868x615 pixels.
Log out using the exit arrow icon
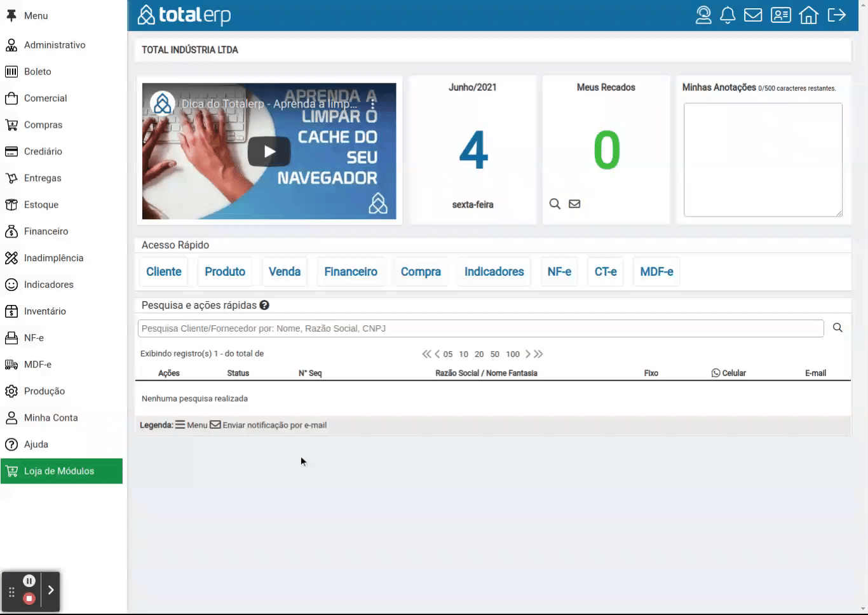837,15
